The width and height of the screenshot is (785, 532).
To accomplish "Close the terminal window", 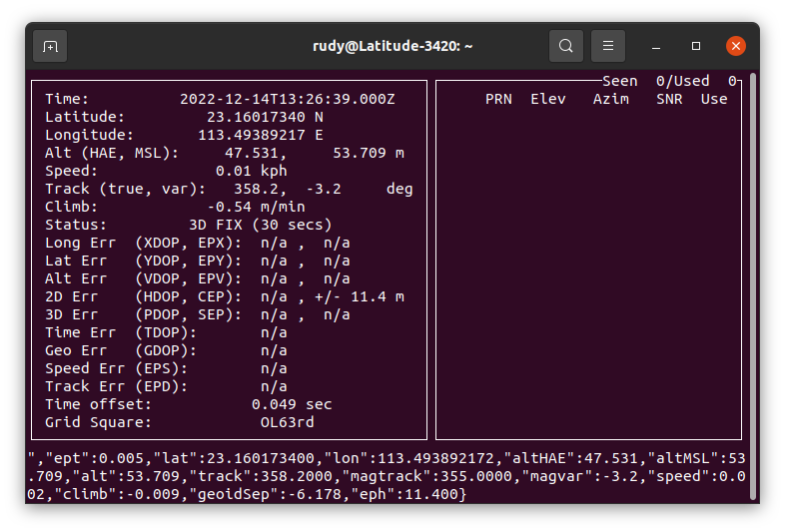I will tap(736, 46).
